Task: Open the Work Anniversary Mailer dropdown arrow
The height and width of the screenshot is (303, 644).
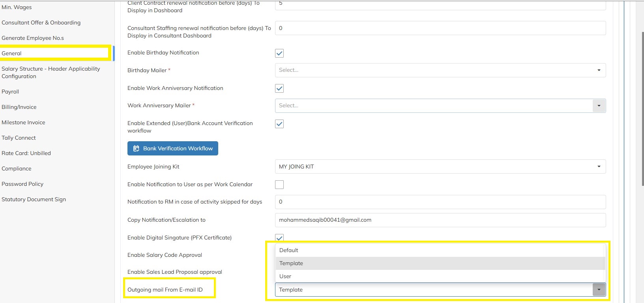Action: [599, 106]
